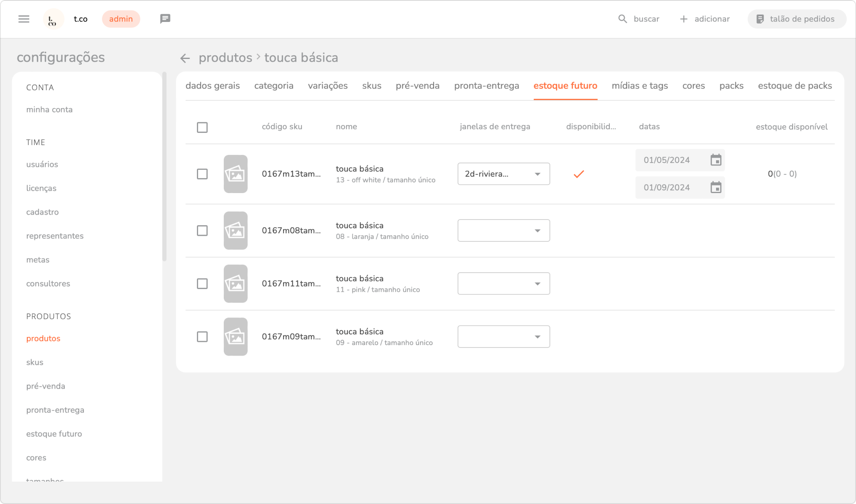Click orange availability checkmark for off white
This screenshot has height=504, width=856.
pyautogui.click(x=579, y=174)
